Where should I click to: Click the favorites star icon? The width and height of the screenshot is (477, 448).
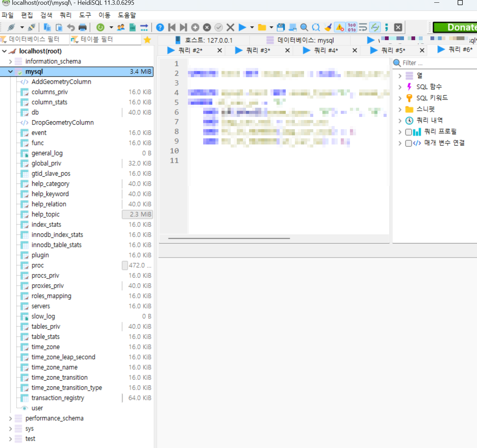pos(147,40)
